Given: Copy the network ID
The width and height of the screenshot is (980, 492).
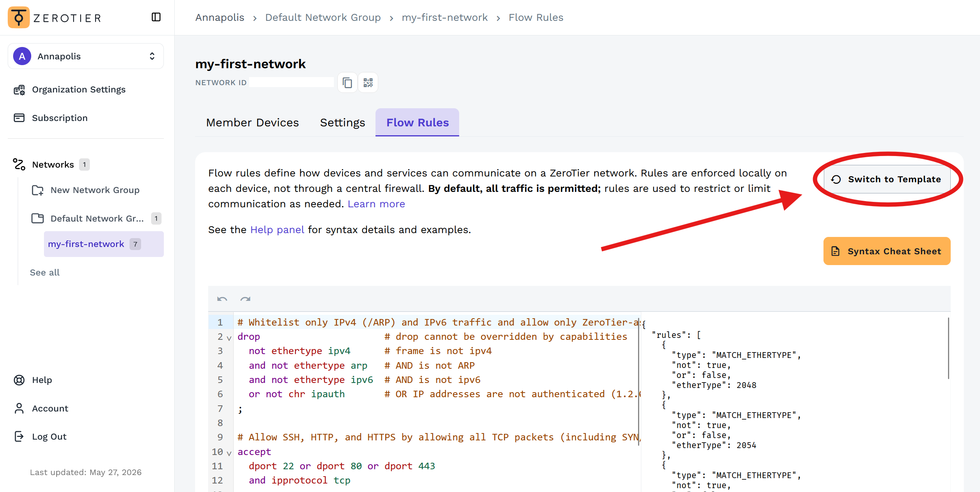Looking at the screenshot, I should [x=347, y=82].
